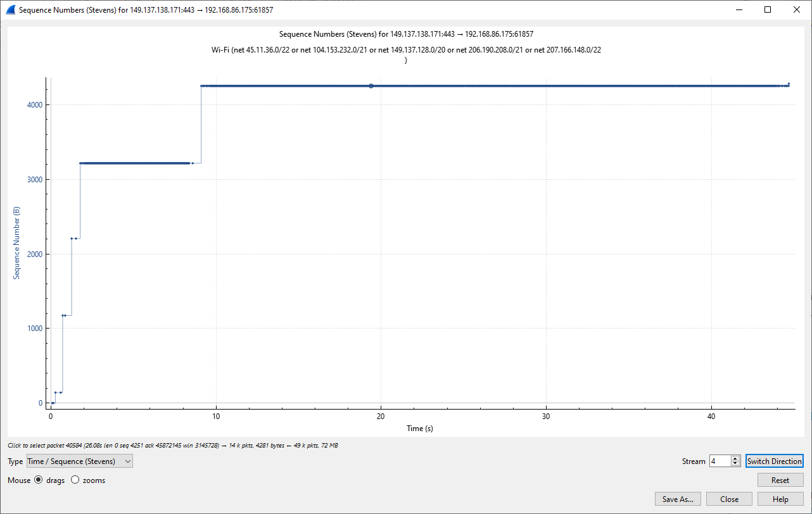The image size is (812, 514).
Task: Enable the "zooms" mouse mode radio button
Action: 75,480
